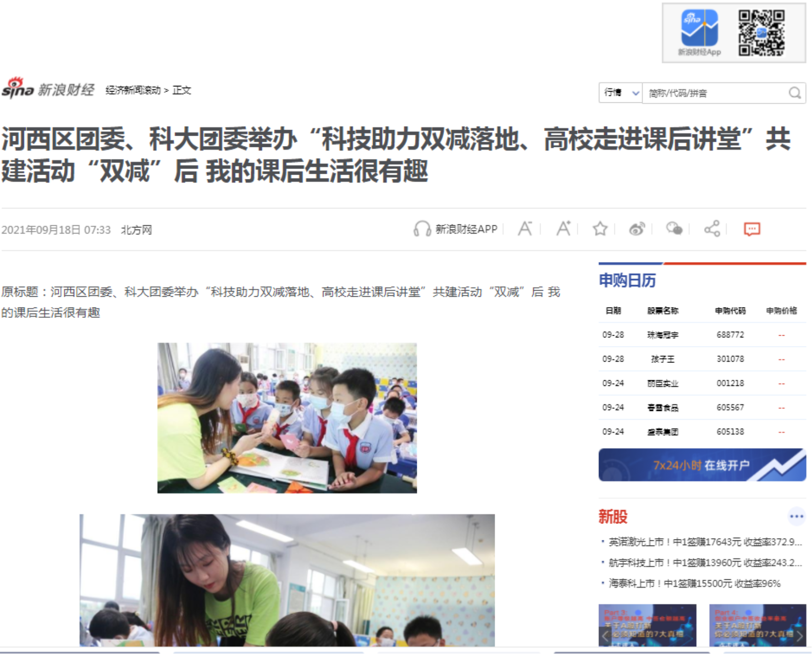Click the 605138 stock name cell
Screen dimensions: 812x654
pos(663,431)
